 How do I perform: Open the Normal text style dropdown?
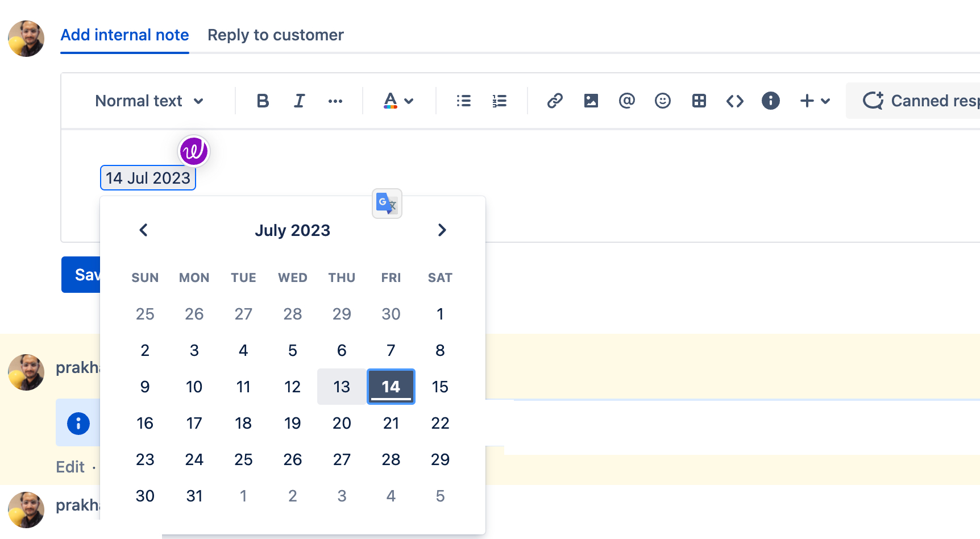click(150, 101)
